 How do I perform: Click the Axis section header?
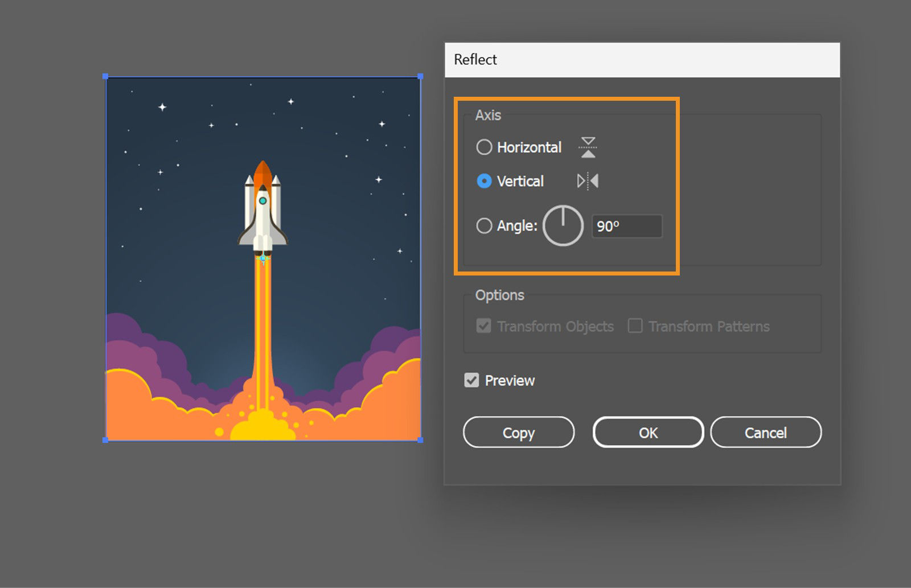(x=489, y=114)
